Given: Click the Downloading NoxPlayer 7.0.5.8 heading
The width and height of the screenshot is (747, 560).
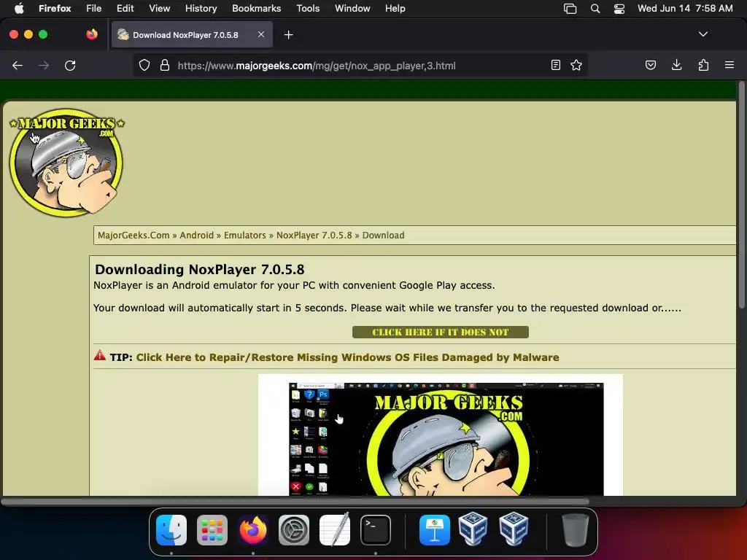Looking at the screenshot, I should (199, 270).
